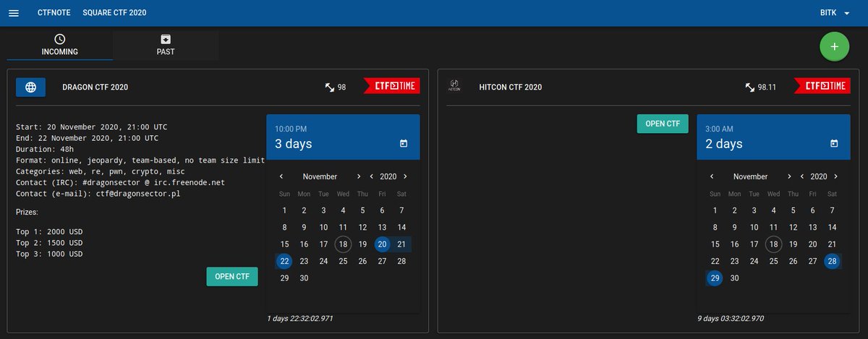Select November 29 in HITCON calendar
This screenshot has width=868, height=339.
(x=715, y=278)
